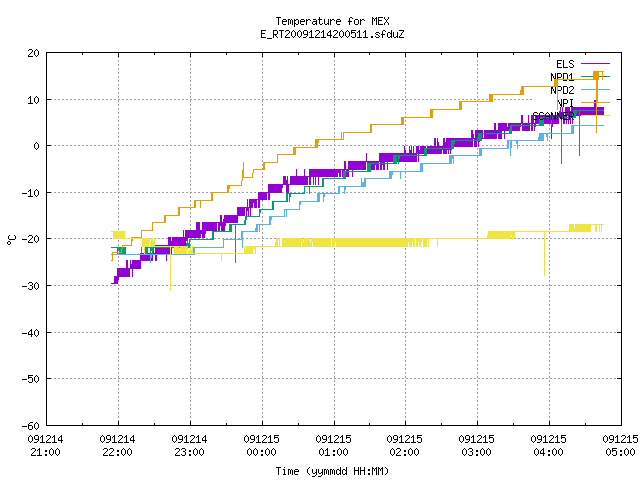
Task: Click the chart title 'Temperature for MEX'
Action: (x=332, y=21)
